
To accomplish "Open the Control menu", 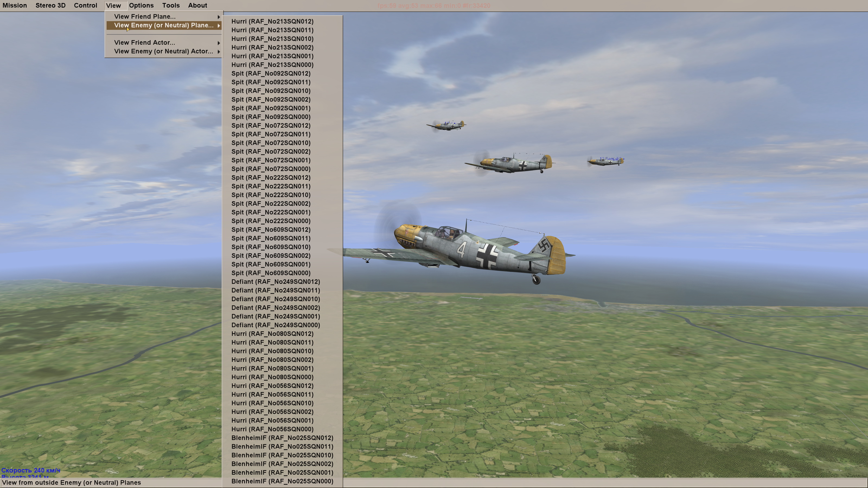I will (86, 5).
